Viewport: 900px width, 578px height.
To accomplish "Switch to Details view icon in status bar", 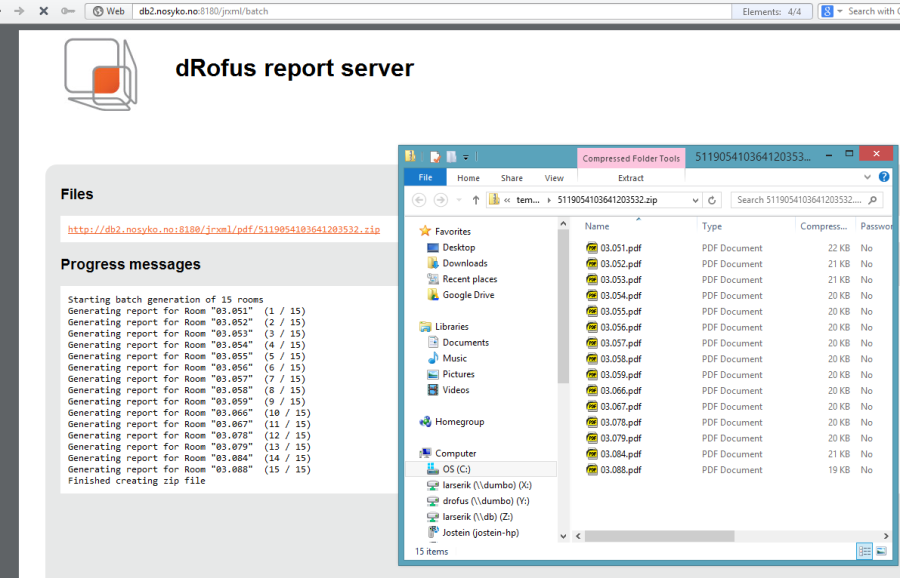I will pos(864,551).
